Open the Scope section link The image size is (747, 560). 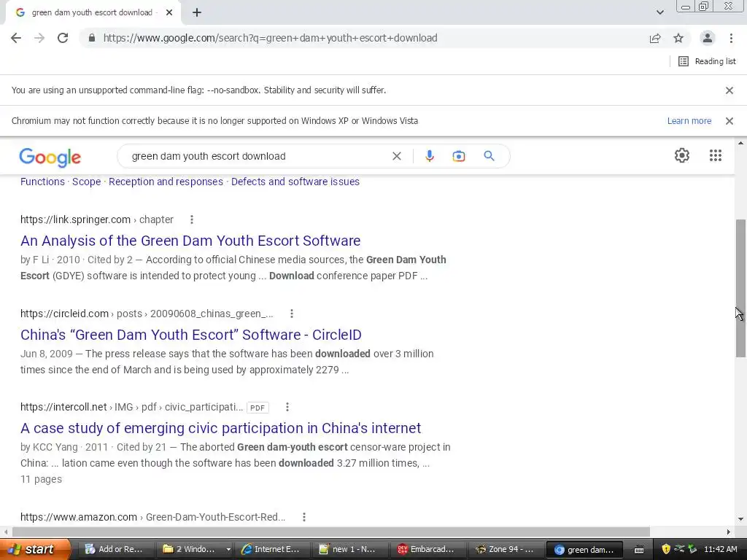(86, 182)
